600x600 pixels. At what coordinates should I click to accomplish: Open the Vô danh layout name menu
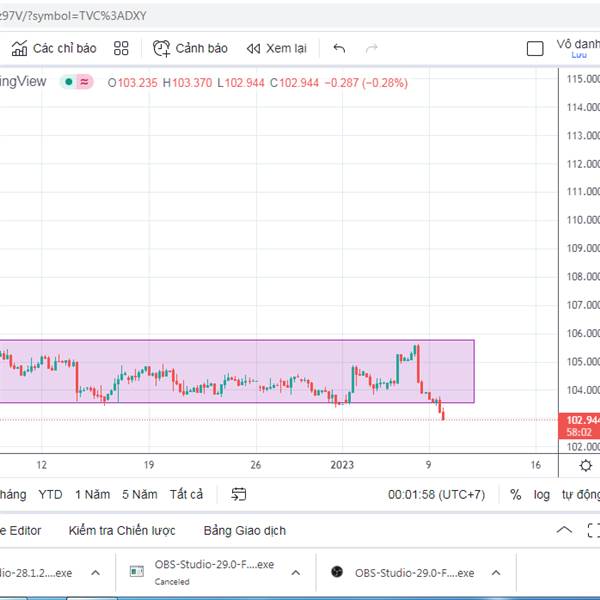(578, 44)
